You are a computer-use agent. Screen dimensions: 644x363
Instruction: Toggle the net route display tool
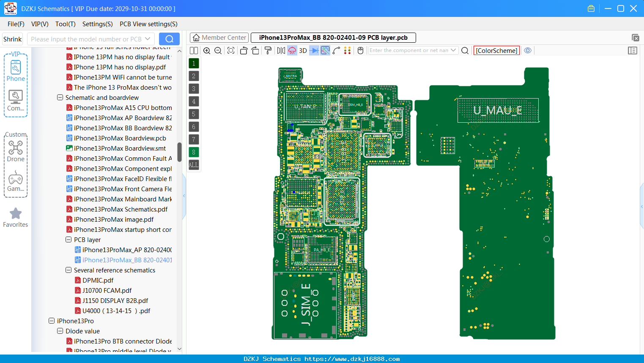tap(325, 51)
